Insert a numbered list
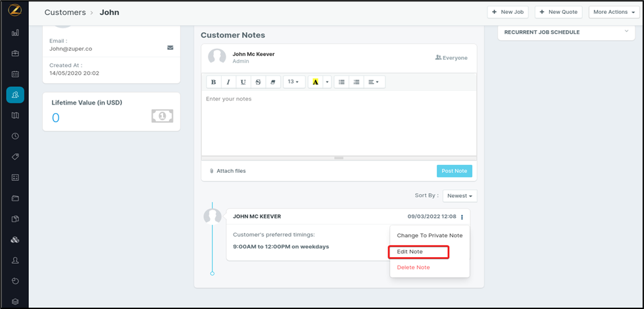 pyautogui.click(x=357, y=82)
